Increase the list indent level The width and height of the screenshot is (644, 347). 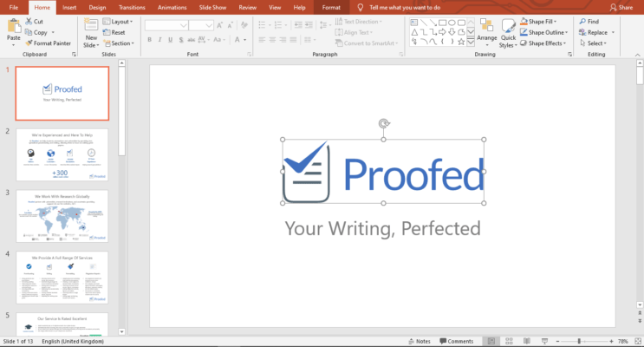pyautogui.click(x=309, y=25)
